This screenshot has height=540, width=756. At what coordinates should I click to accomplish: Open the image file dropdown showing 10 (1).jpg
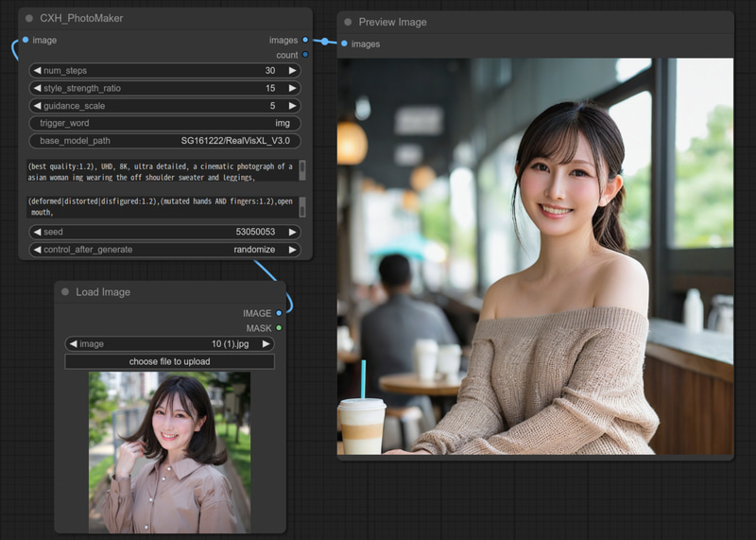170,344
